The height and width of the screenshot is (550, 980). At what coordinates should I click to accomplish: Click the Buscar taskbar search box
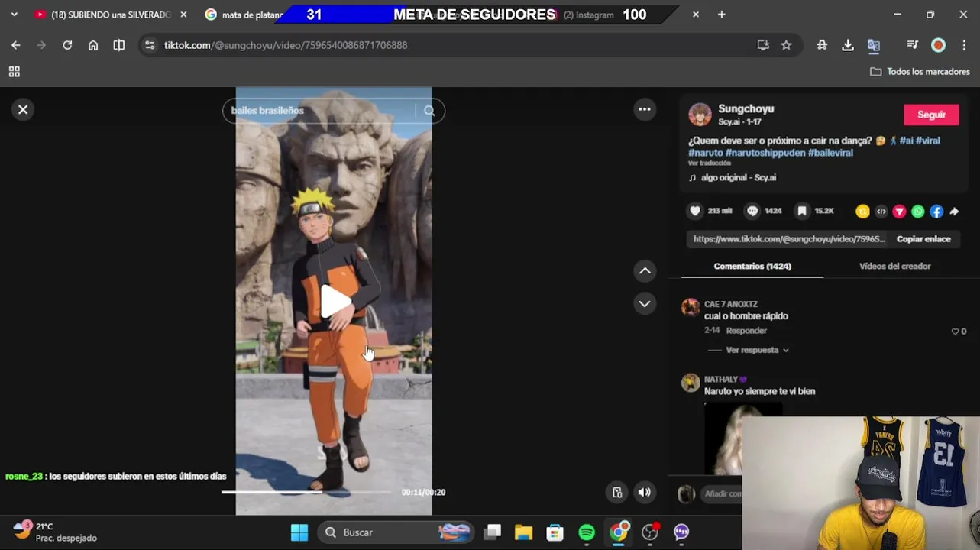point(396,532)
